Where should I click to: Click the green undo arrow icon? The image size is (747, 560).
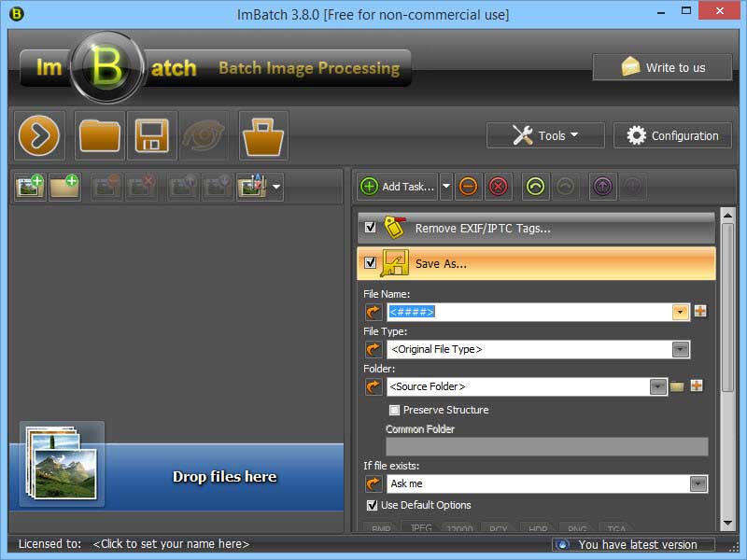(x=534, y=186)
